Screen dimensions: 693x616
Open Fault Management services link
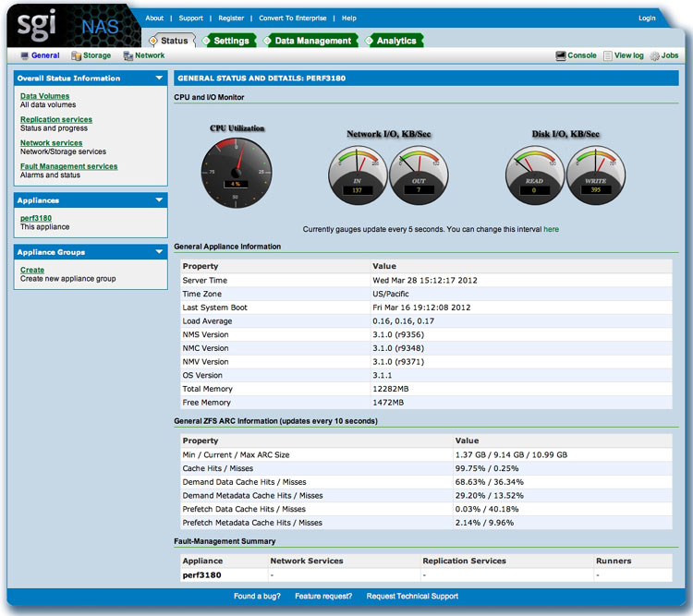click(69, 166)
